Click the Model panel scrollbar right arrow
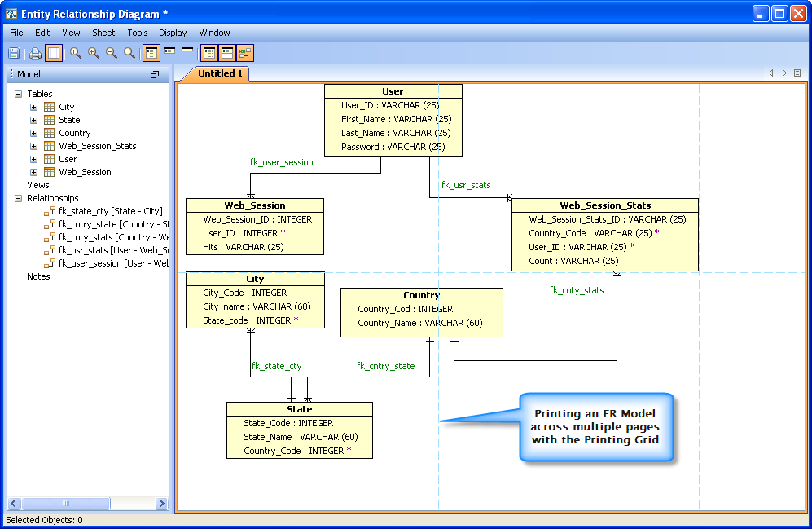812x529 pixels. tap(161, 503)
